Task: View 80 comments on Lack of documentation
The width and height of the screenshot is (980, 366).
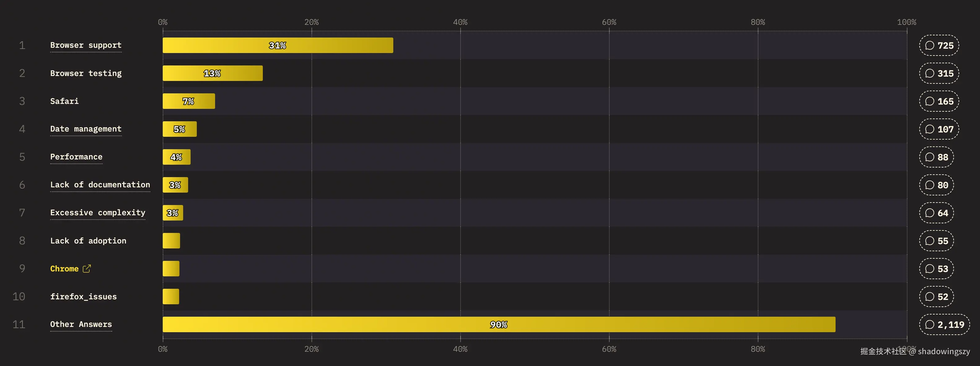Action: [x=936, y=185]
